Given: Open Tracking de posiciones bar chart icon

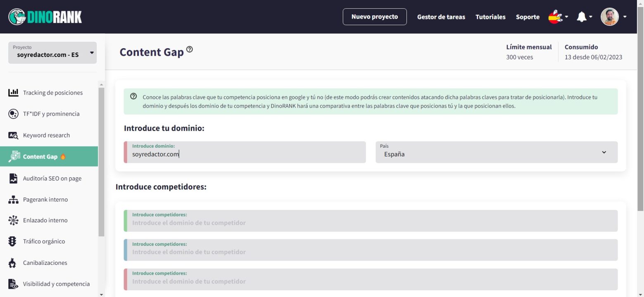Looking at the screenshot, I should point(13,92).
